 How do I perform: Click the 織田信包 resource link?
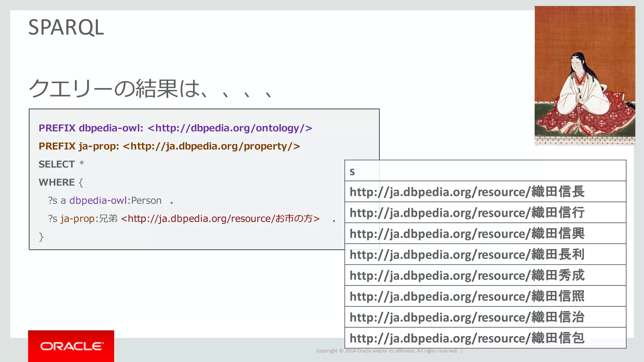467,338
